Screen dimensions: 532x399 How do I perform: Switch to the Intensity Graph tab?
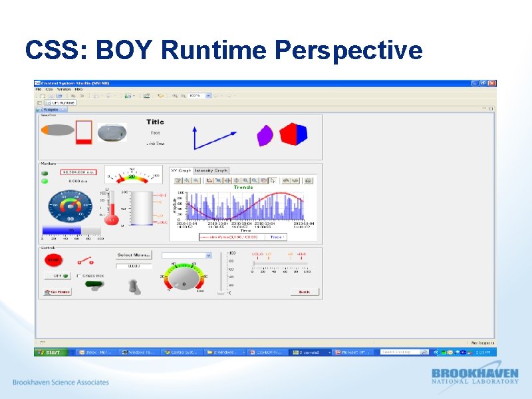(x=211, y=171)
